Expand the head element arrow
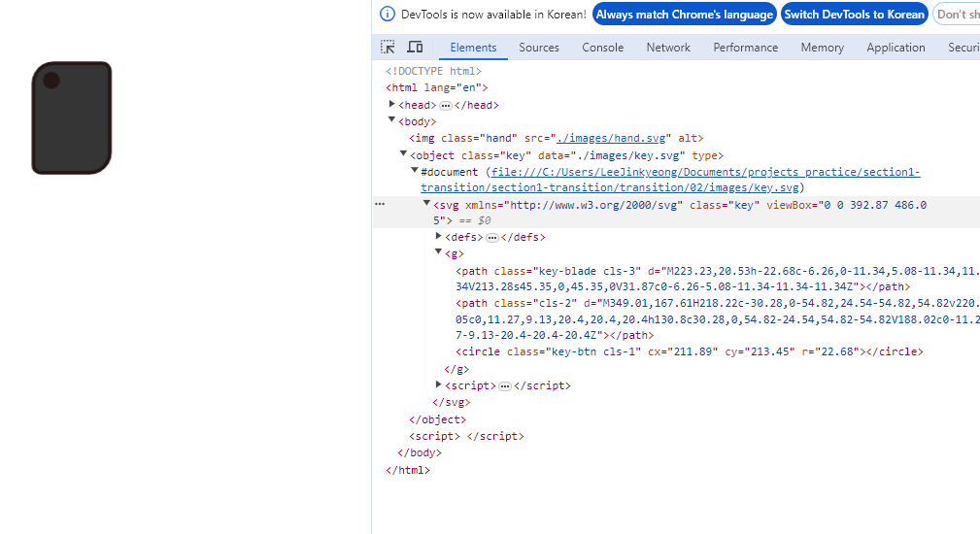The width and height of the screenshot is (980, 534). [391, 104]
